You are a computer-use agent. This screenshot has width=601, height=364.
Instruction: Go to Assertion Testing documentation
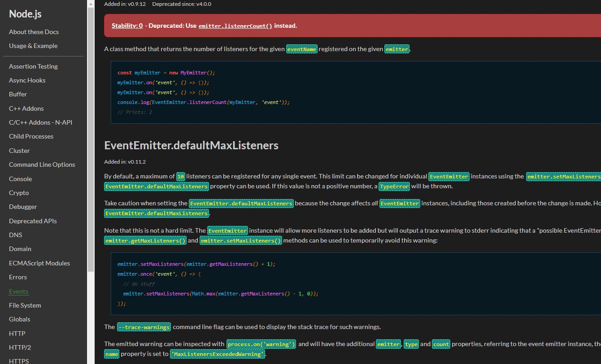click(33, 66)
